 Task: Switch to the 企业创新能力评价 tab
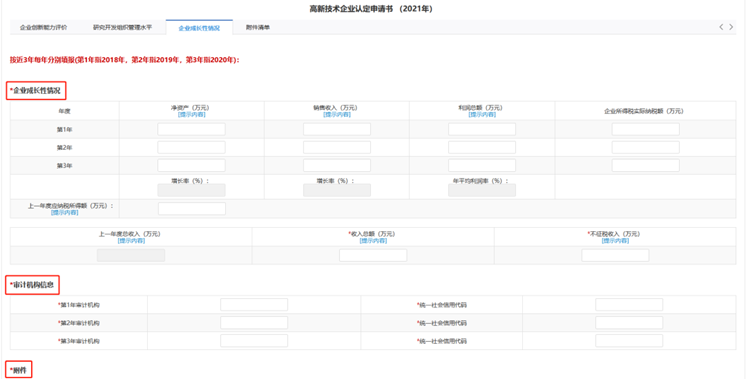[43, 28]
